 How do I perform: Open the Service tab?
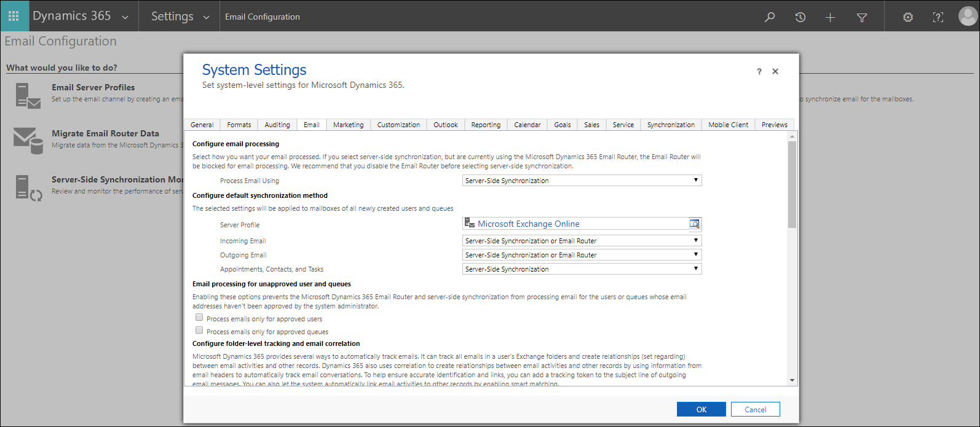click(x=623, y=125)
